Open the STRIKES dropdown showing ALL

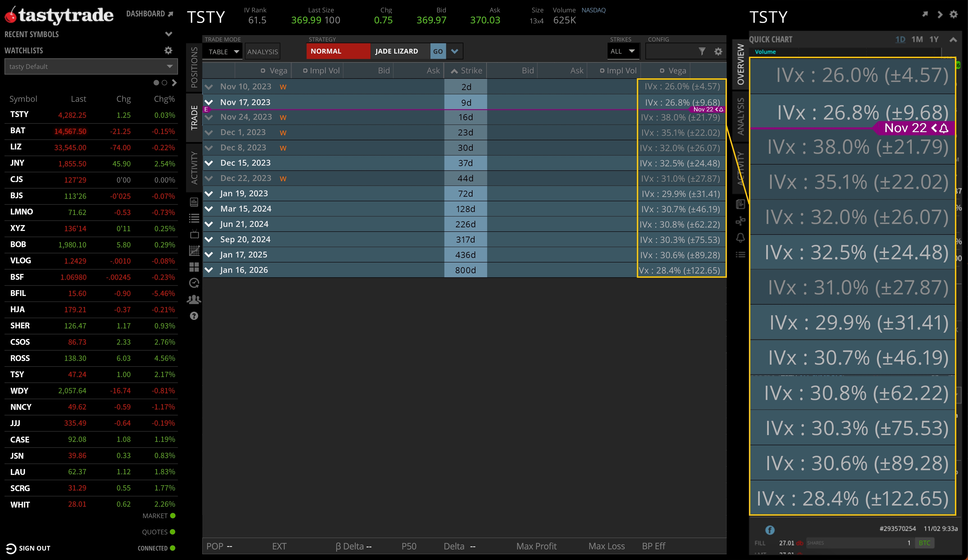623,51
